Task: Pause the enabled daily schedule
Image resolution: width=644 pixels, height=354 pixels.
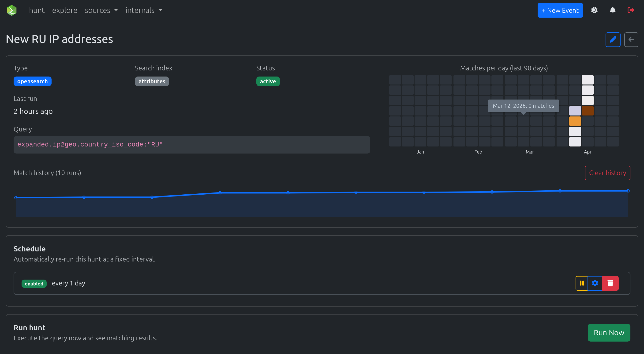Action: pyautogui.click(x=581, y=283)
